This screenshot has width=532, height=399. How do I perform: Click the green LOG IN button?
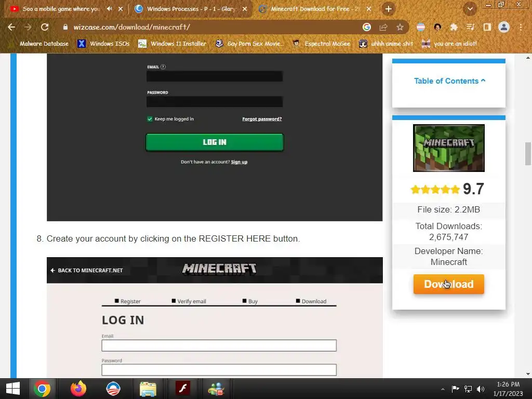215,142
